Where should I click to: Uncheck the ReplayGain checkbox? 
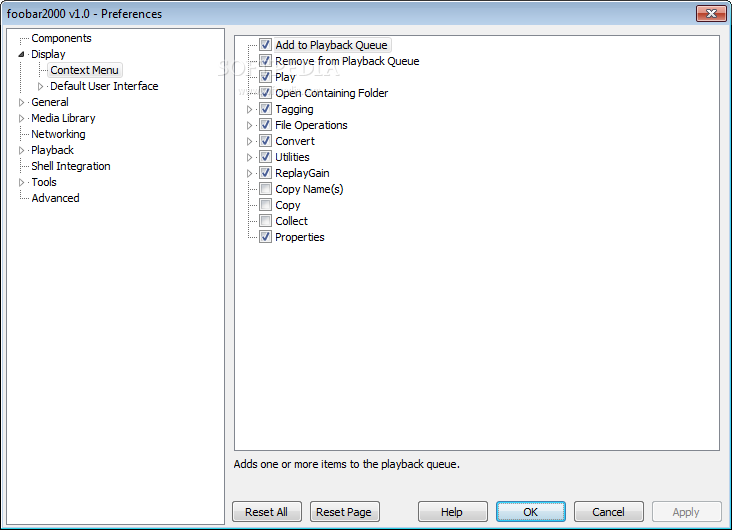coord(265,173)
